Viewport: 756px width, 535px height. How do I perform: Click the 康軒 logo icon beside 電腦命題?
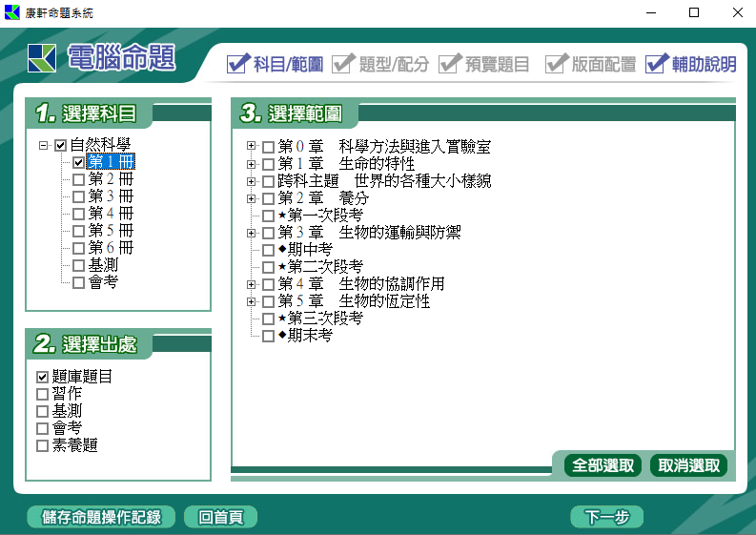coord(43,58)
